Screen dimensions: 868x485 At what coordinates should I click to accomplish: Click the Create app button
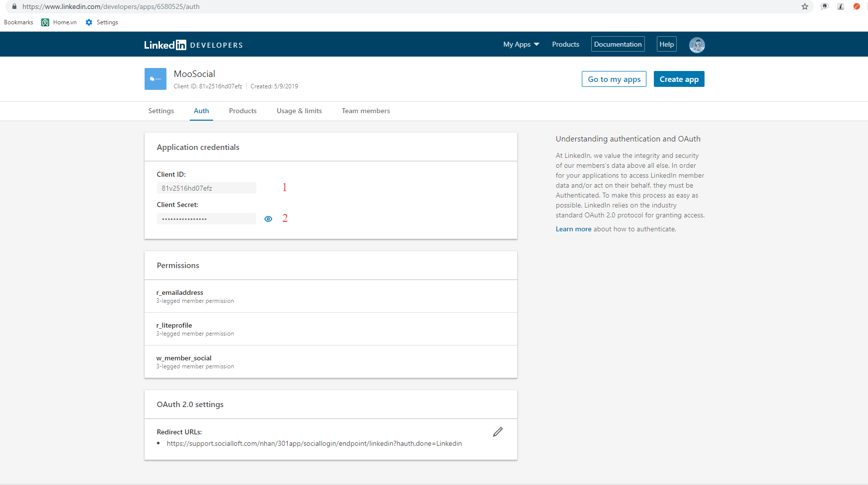coord(679,79)
